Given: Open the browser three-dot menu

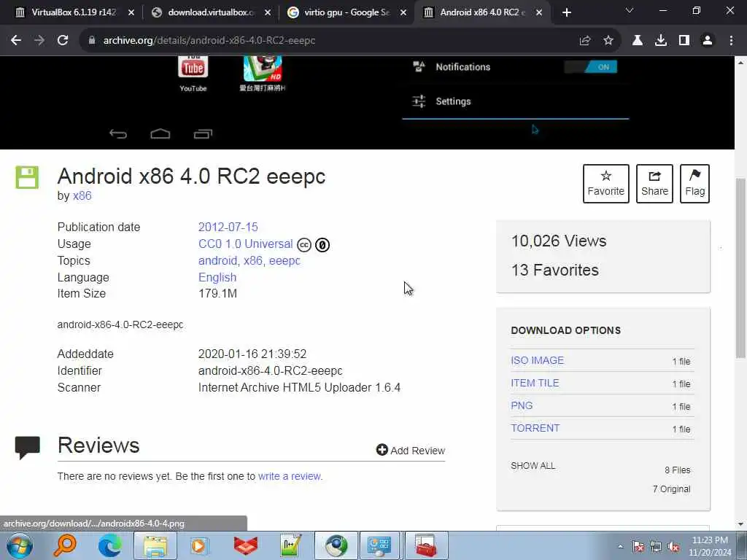Looking at the screenshot, I should (731, 41).
